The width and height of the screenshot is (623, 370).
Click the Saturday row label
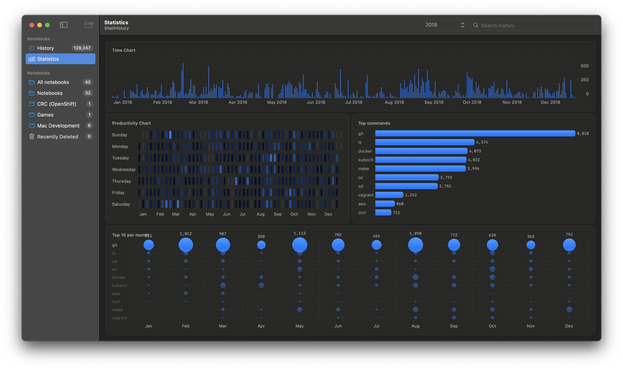point(121,204)
